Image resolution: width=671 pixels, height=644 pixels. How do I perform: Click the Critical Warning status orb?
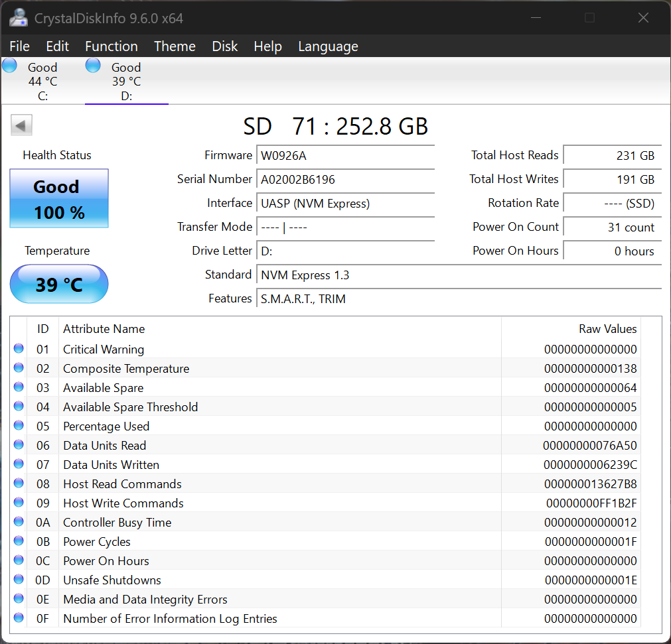coord(19,349)
